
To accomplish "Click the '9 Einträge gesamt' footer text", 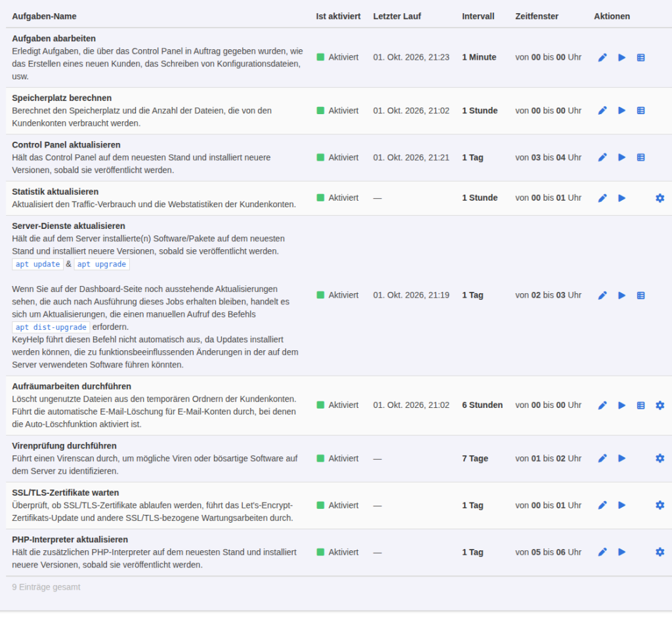I will (46, 587).
